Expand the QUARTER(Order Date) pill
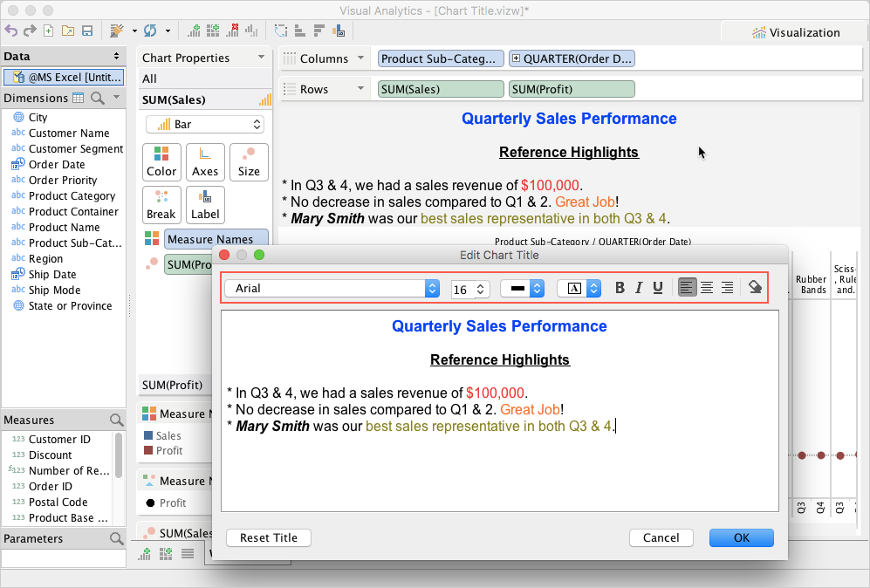Image resolution: width=870 pixels, height=588 pixels. [x=516, y=58]
